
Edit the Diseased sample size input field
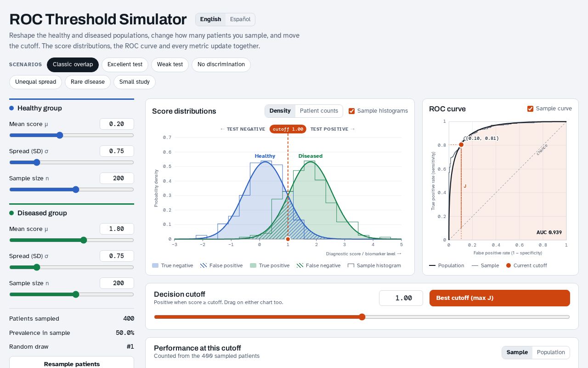click(x=117, y=283)
